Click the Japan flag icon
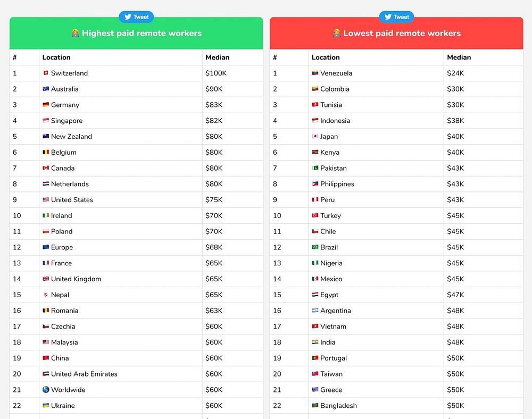532x419 pixels. coord(315,136)
